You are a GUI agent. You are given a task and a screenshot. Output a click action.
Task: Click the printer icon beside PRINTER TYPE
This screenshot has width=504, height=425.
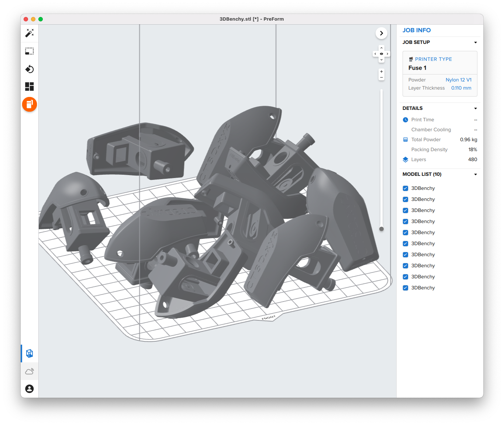[411, 59]
